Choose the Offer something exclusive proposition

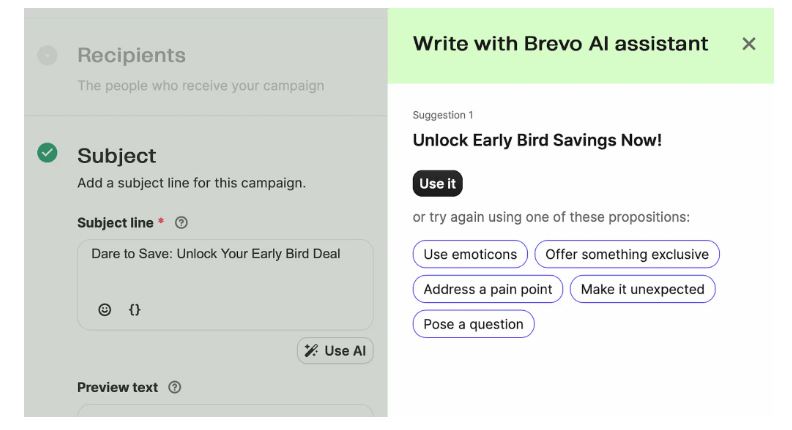(x=627, y=254)
